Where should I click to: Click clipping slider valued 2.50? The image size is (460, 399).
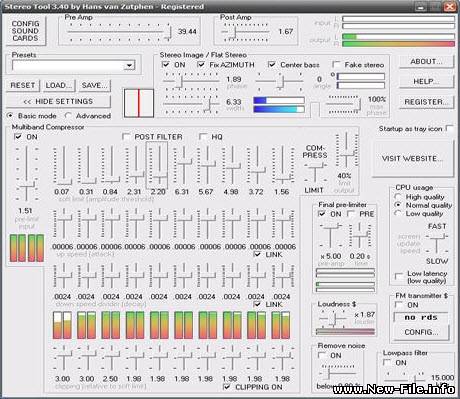[111, 358]
